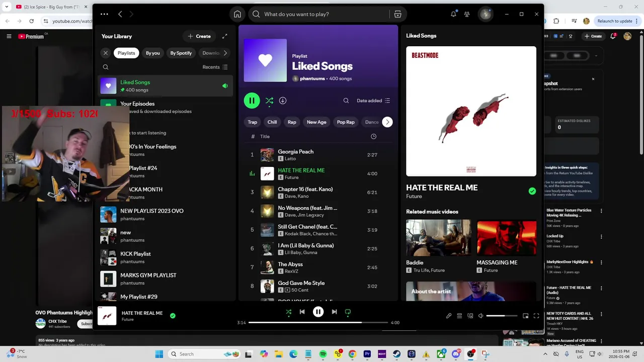Select By Spotify filter chip
The height and width of the screenshot is (362, 644).
click(x=181, y=53)
